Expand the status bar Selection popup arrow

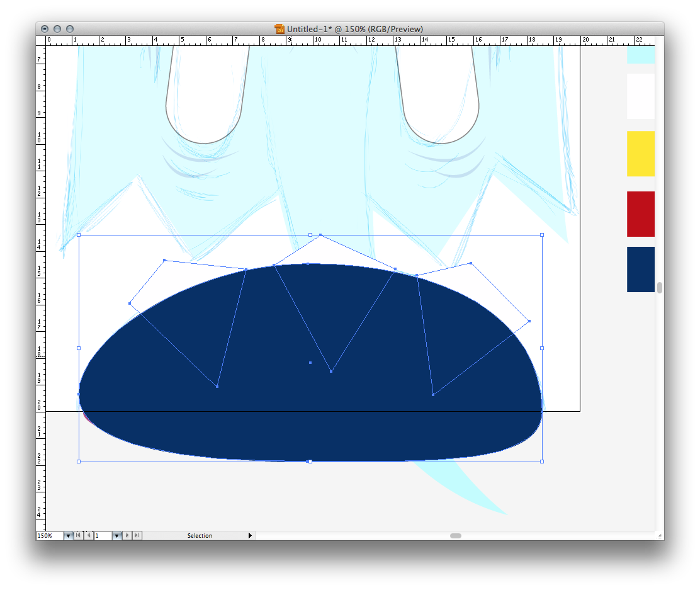point(250,536)
